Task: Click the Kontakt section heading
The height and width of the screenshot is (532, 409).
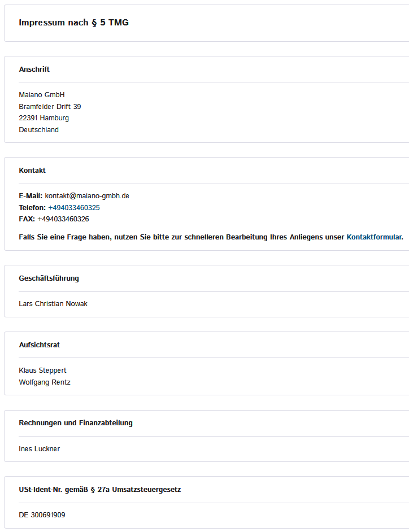Action: 32,171
